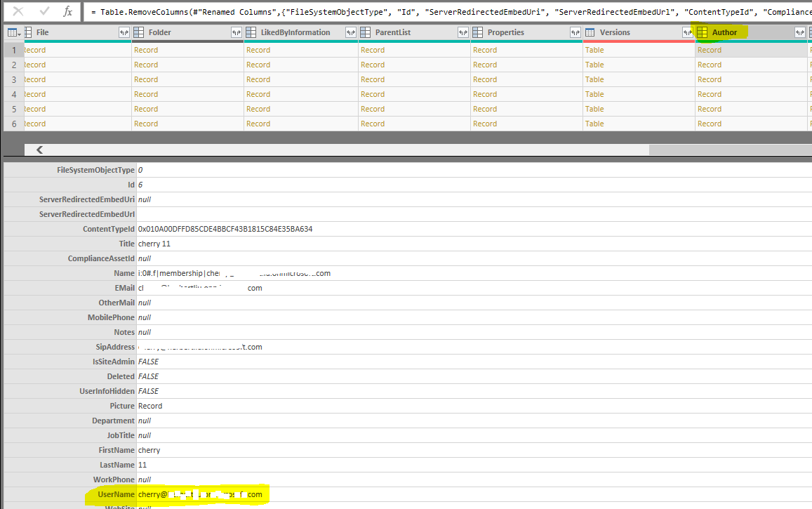Click the WorkPhone field label
The height and width of the screenshot is (509, 812).
[x=114, y=480]
